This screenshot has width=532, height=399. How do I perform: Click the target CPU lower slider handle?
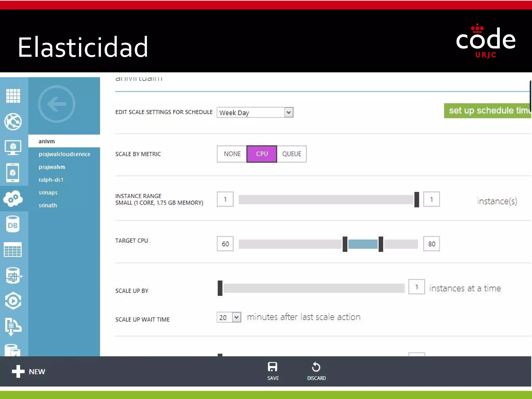click(x=345, y=244)
